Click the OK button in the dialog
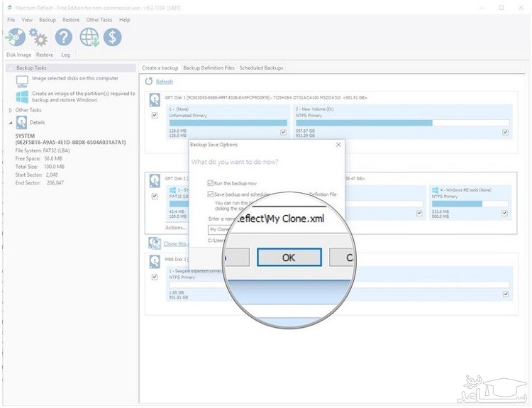Viewport: 532px width, 408px height. coord(289,258)
